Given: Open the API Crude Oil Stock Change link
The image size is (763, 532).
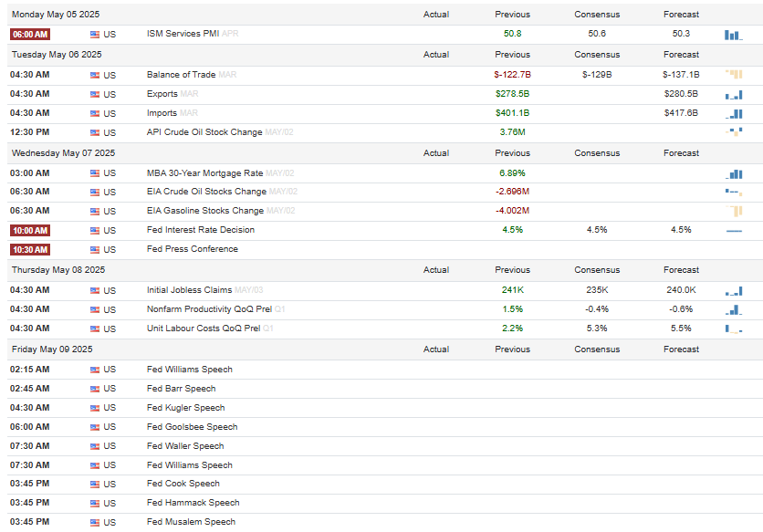Looking at the screenshot, I should point(204,132).
